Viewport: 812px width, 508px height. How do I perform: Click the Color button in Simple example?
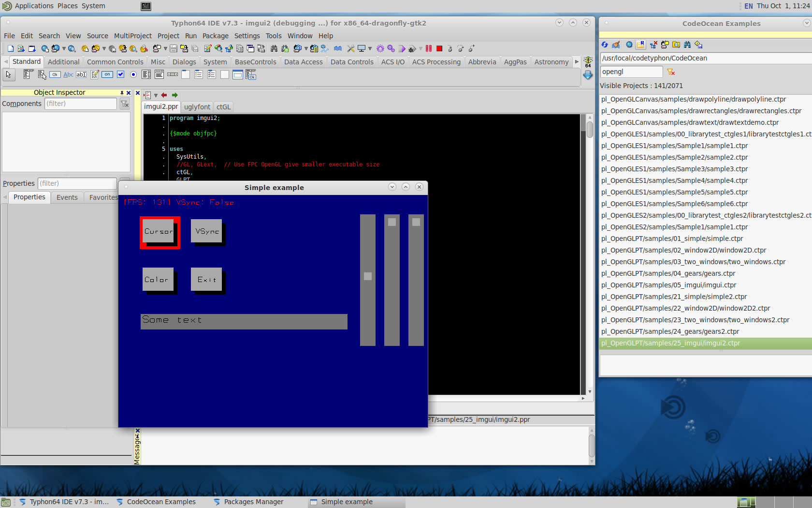[158, 280]
